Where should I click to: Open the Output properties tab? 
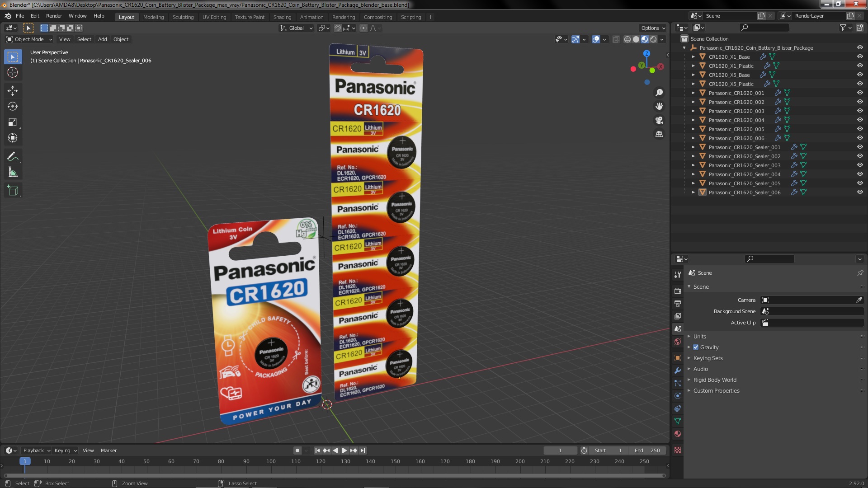677,303
